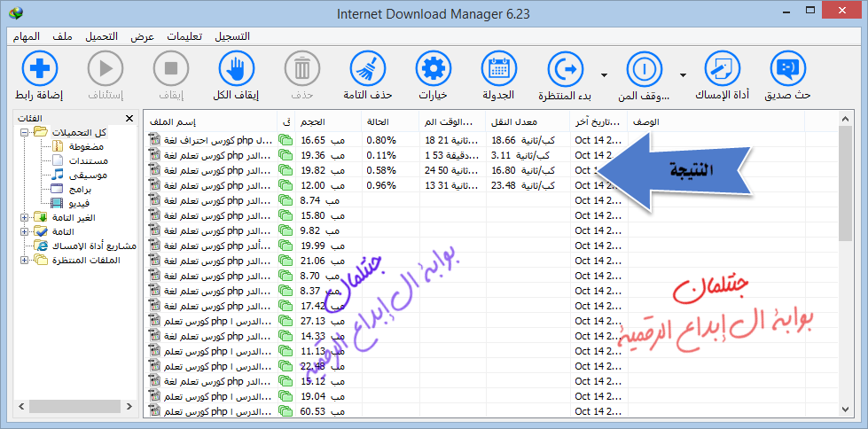The width and height of the screenshot is (868, 429).
Task: Launch the Grabber tool (أداة الإمساك) icon
Action: click(722, 68)
